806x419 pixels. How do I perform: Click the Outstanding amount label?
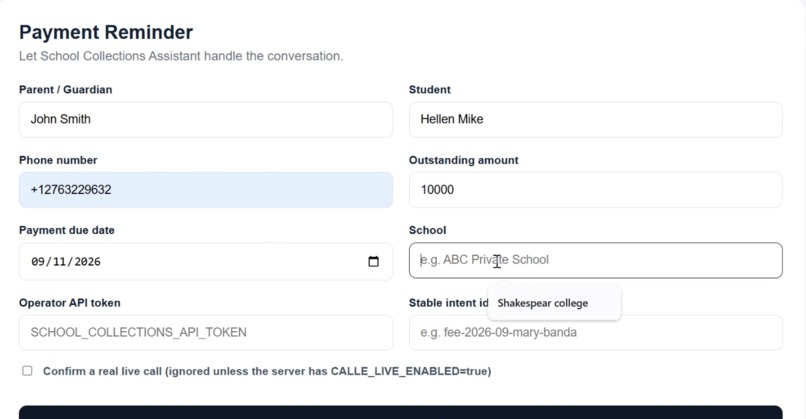coord(463,160)
